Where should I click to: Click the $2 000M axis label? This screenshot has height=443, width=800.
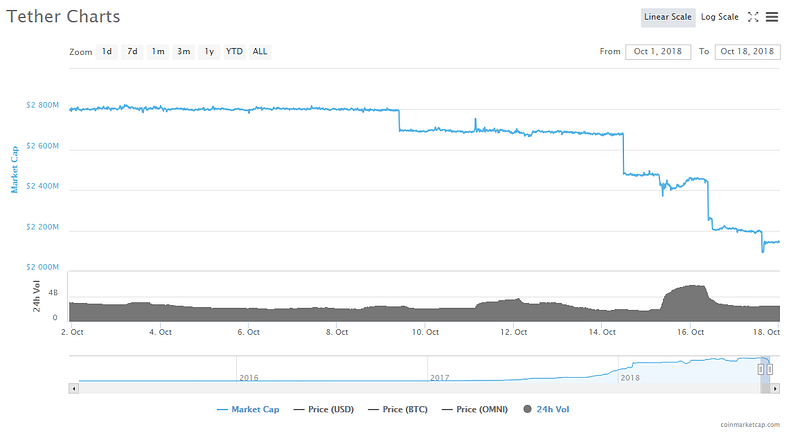tap(42, 267)
